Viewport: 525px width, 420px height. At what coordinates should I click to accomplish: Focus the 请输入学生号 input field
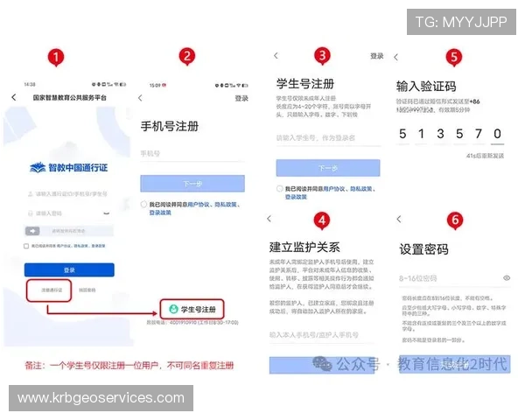(328, 138)
